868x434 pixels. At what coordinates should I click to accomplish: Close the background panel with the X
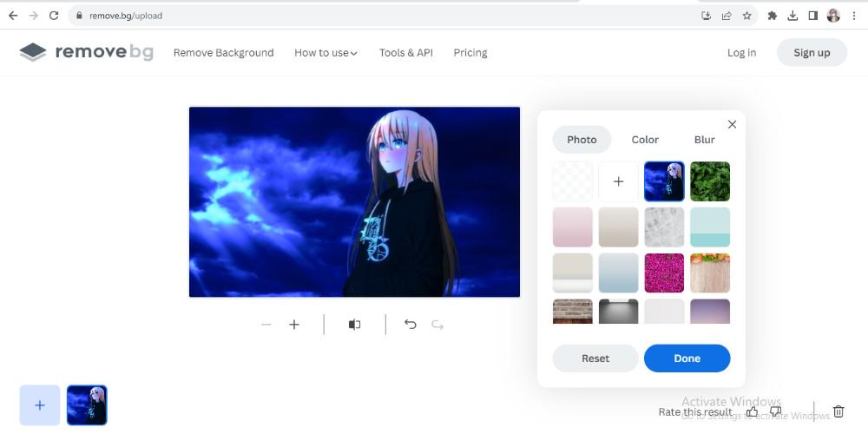pos(732,124)
